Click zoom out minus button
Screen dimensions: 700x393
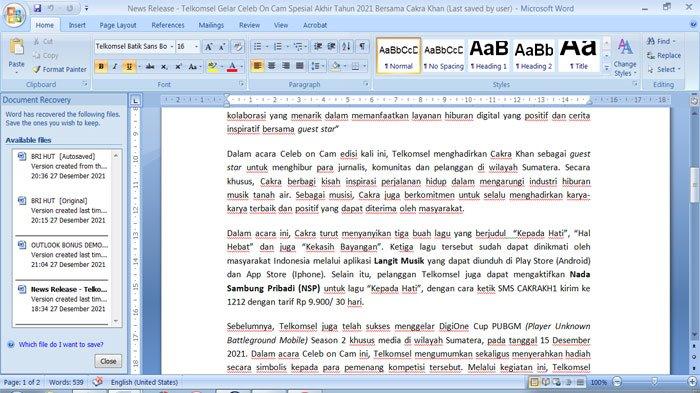pos(617,382)
